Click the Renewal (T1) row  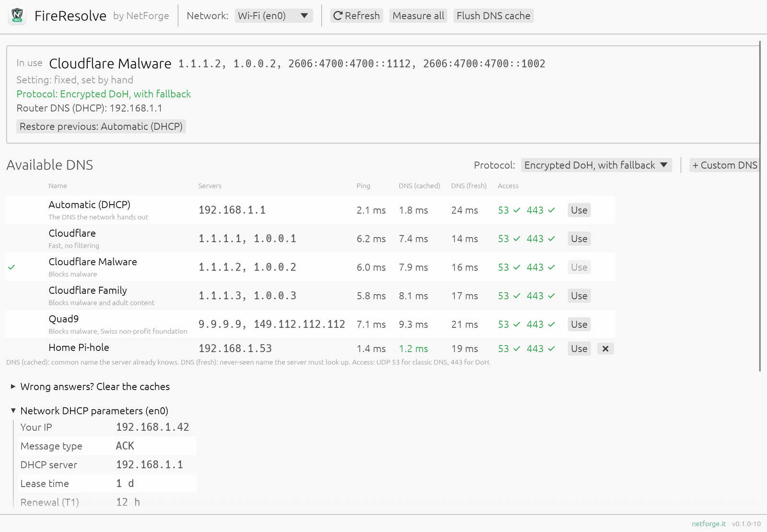tap(108, 502)
